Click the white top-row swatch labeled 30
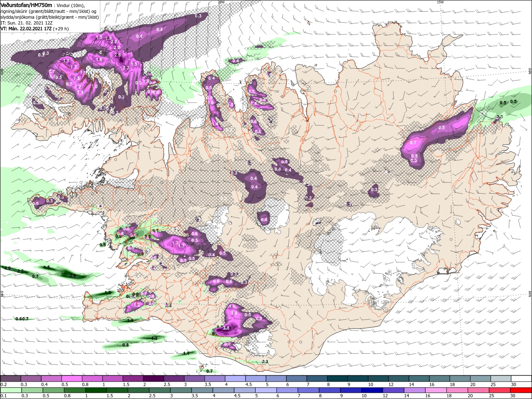 (x=521, y=379)
